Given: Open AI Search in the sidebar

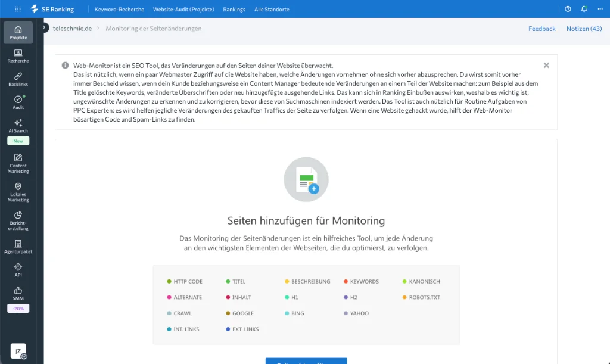Looking at the screenshot, I should 18,126.
